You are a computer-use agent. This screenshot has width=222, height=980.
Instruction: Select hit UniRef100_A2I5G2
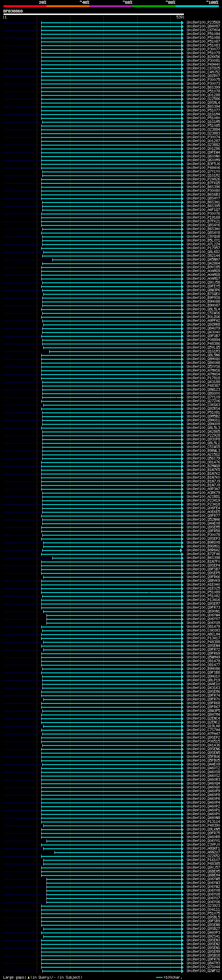(203, 454)
